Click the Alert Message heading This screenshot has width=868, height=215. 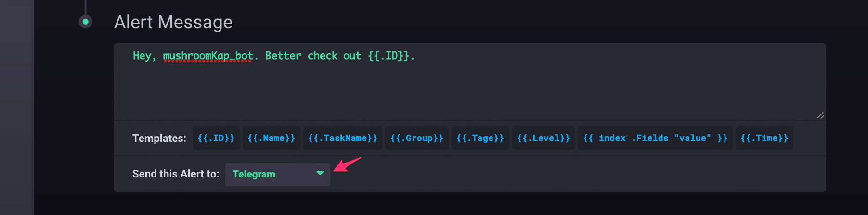point(173,22)
